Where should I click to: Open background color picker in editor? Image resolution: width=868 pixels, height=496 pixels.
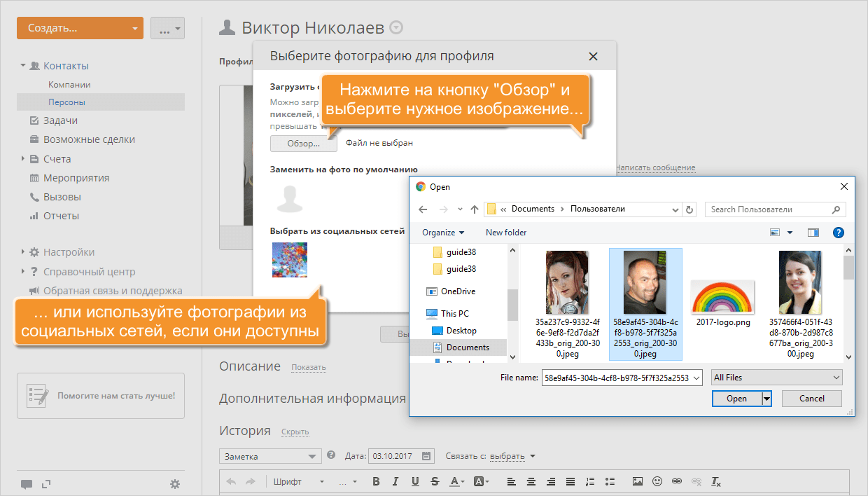tap(482, 482)
